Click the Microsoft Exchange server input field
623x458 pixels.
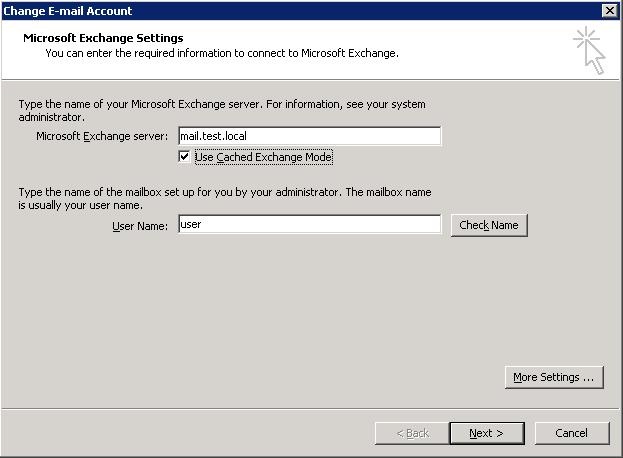click(310, 136)
